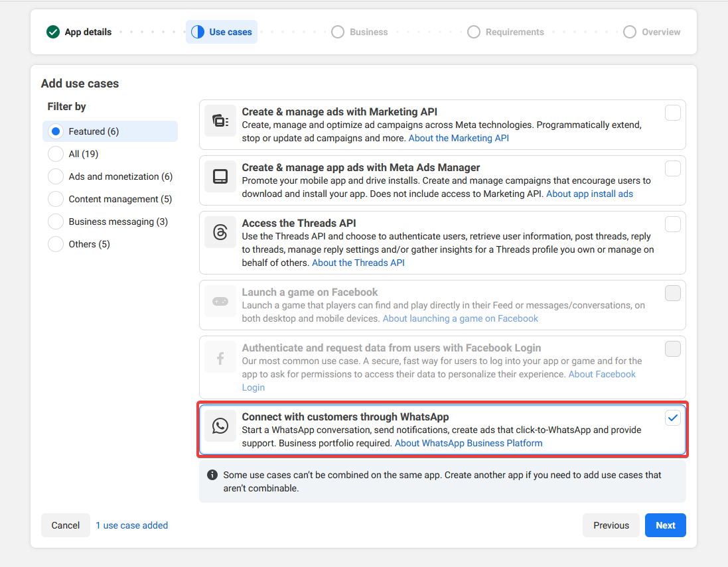The width and height of the screenshot is (728, 567).
Task: Uncheck the WhatsApp use case checkbox
Action: click(x=673, y=418)
